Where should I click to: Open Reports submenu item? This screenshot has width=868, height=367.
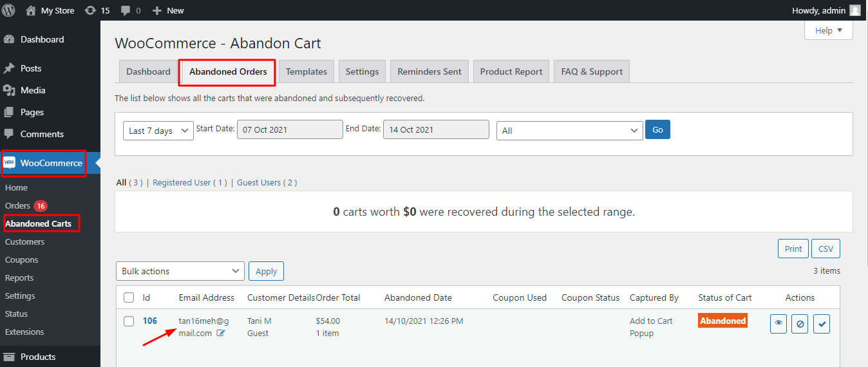tap(19, 278)
